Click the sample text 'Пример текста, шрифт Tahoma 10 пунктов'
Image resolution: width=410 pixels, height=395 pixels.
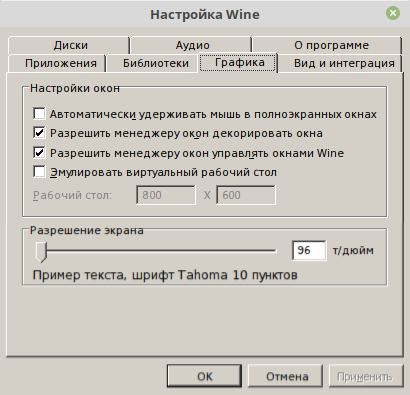165,275
